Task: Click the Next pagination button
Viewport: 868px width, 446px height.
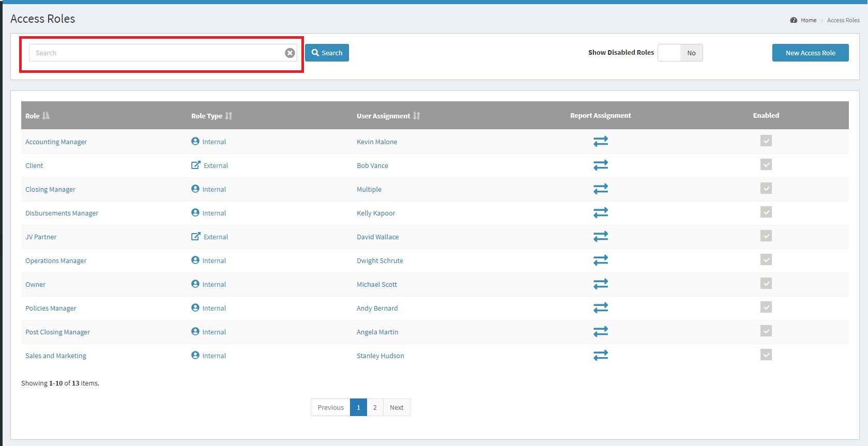Action: point(397,407)
